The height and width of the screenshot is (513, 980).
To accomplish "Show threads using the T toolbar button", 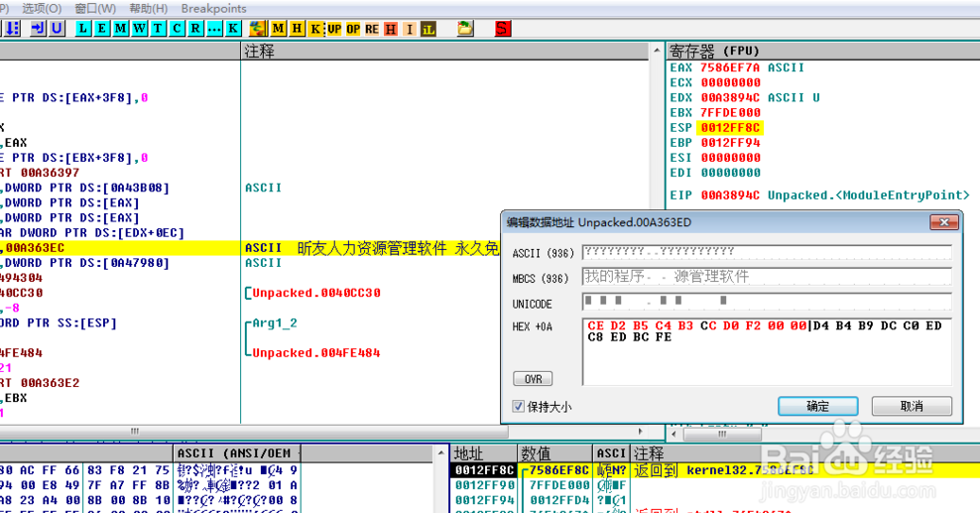I will point(158,29).
